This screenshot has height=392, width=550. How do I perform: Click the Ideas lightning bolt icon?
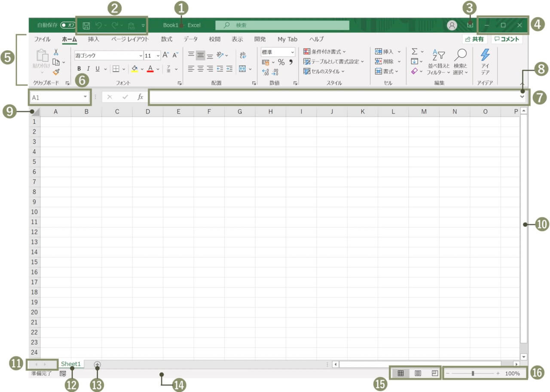[x=485, y=55]
